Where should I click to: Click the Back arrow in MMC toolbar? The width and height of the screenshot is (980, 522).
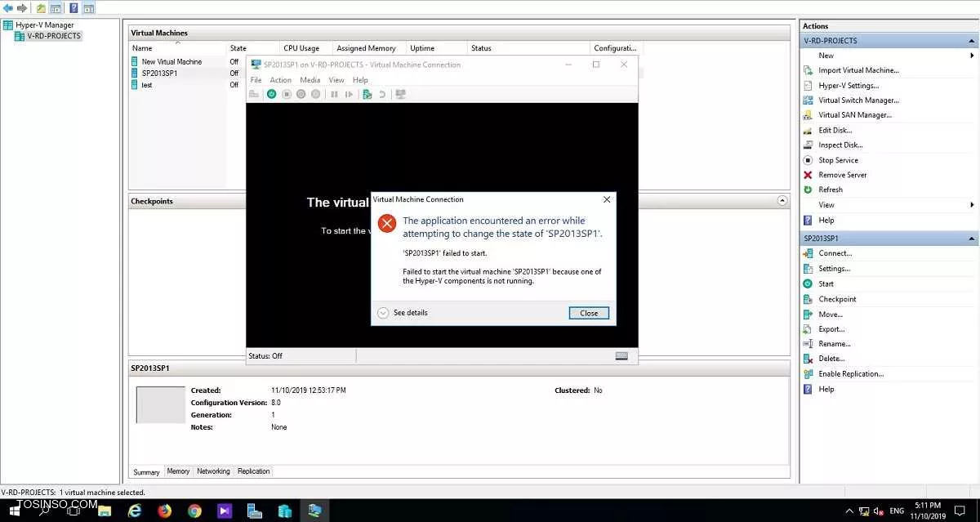click(x=9, y=8)
